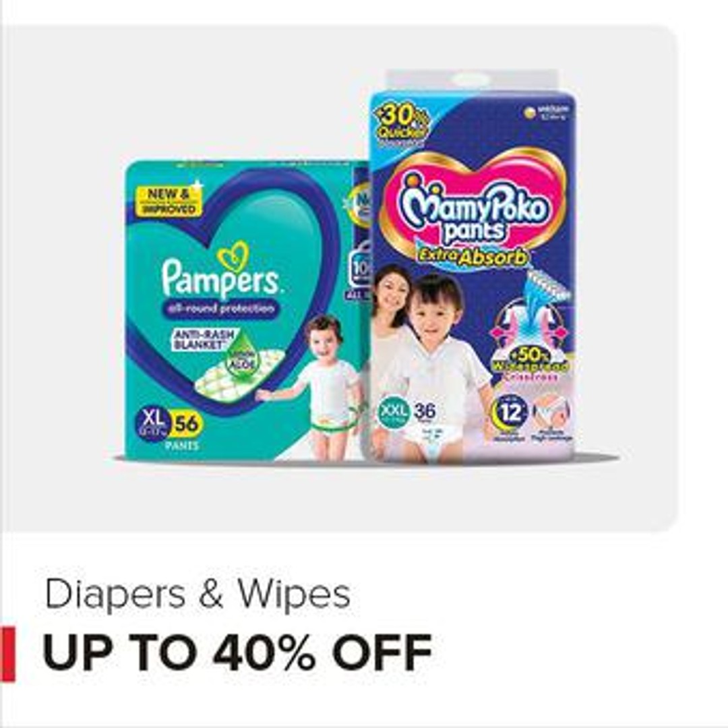Open the Pampers diaper pack image
The image size is (728, 728).
(247, 310)
